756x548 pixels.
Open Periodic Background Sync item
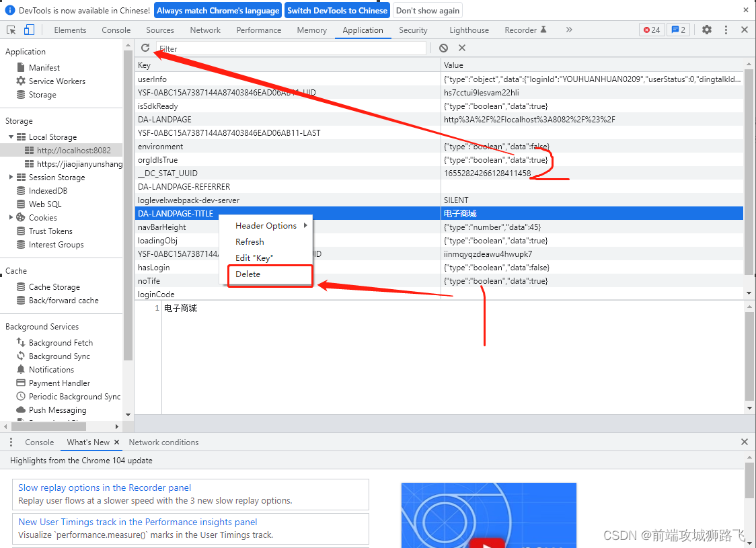pos(74,397)
